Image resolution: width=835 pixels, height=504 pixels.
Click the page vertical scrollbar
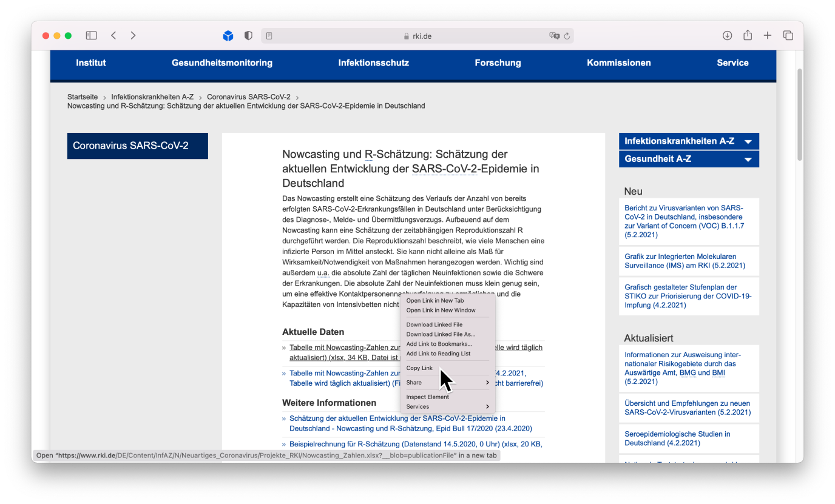pos(799,115)
